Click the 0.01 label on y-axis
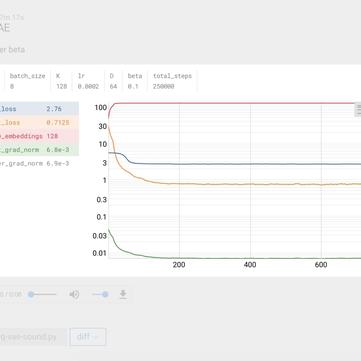Screen dimensions: 361x361 click(99, 253)
